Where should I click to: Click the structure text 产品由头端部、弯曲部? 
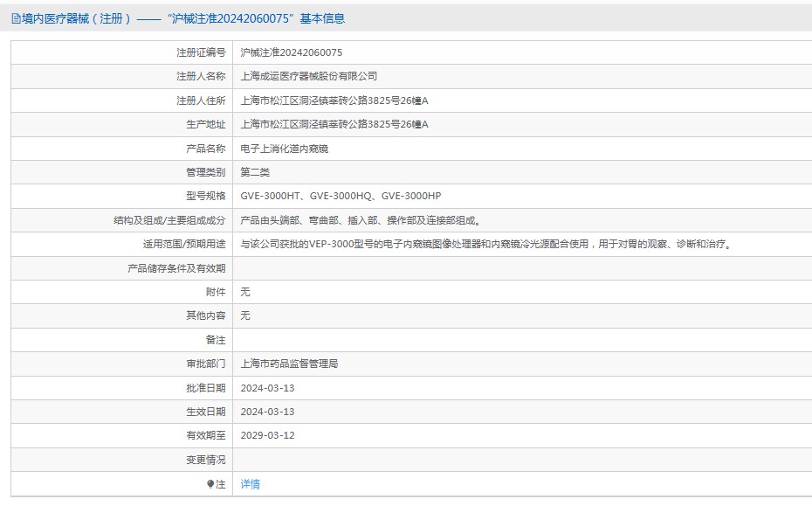point(289,220)
